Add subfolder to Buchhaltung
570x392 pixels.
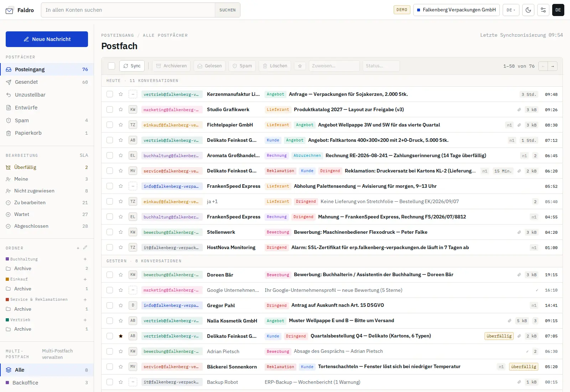[x=85, y=259]
